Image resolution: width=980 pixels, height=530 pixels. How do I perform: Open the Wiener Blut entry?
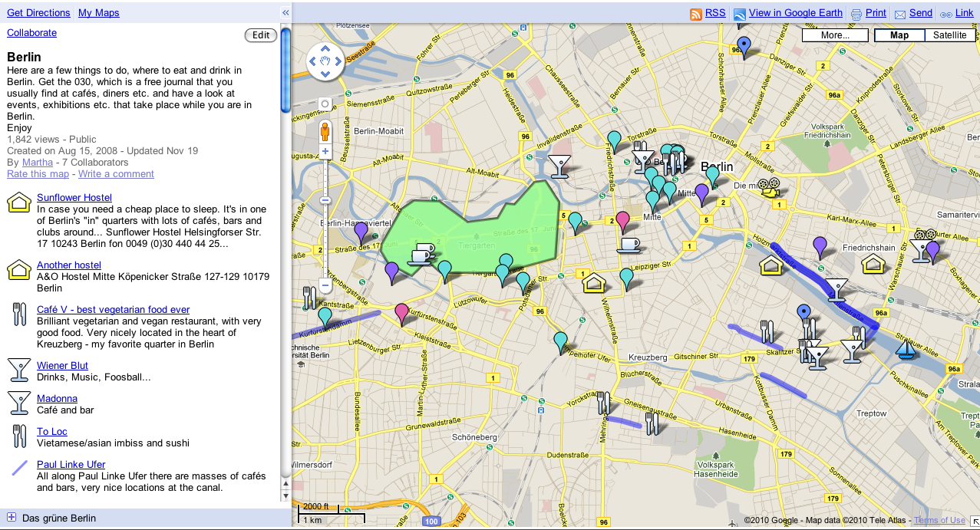[x=62, y=366]
